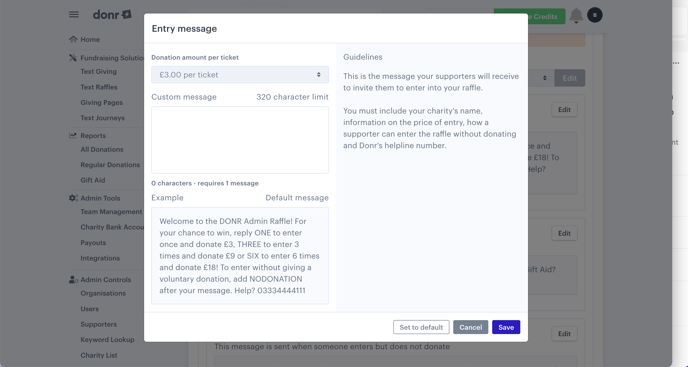The height and width of the screenshot is (367, 688).
Task: Click the Admin Tools gear icon
Action: pyautogui.click(x=73, y=198)
